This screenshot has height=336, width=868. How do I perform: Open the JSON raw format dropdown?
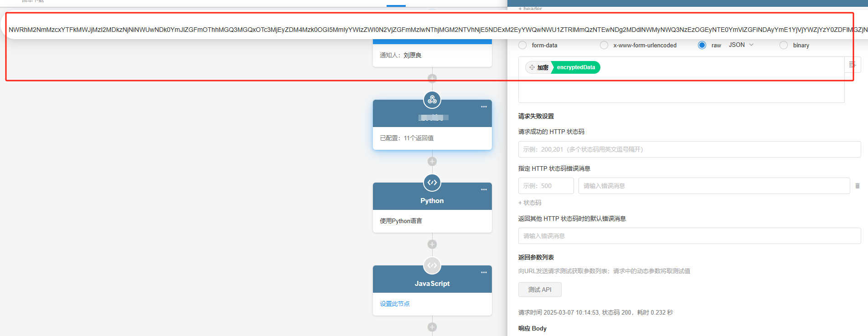click(x=741, y=45)
